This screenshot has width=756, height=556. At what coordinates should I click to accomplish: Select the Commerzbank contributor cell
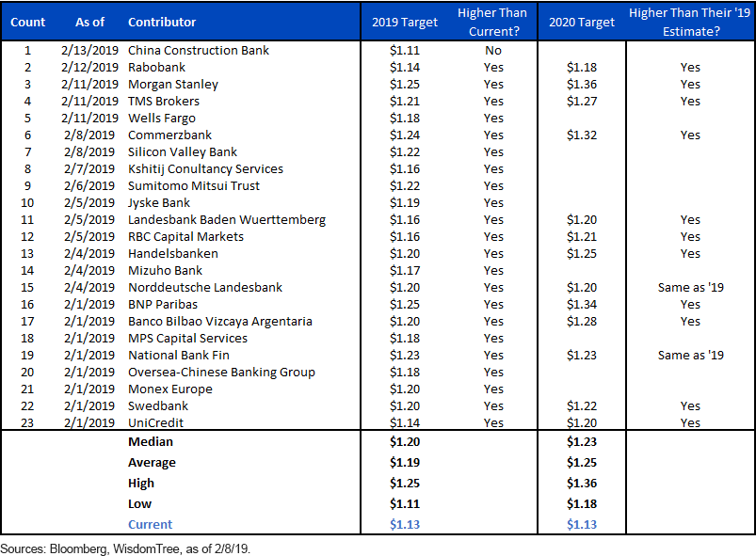coord(169,135)
